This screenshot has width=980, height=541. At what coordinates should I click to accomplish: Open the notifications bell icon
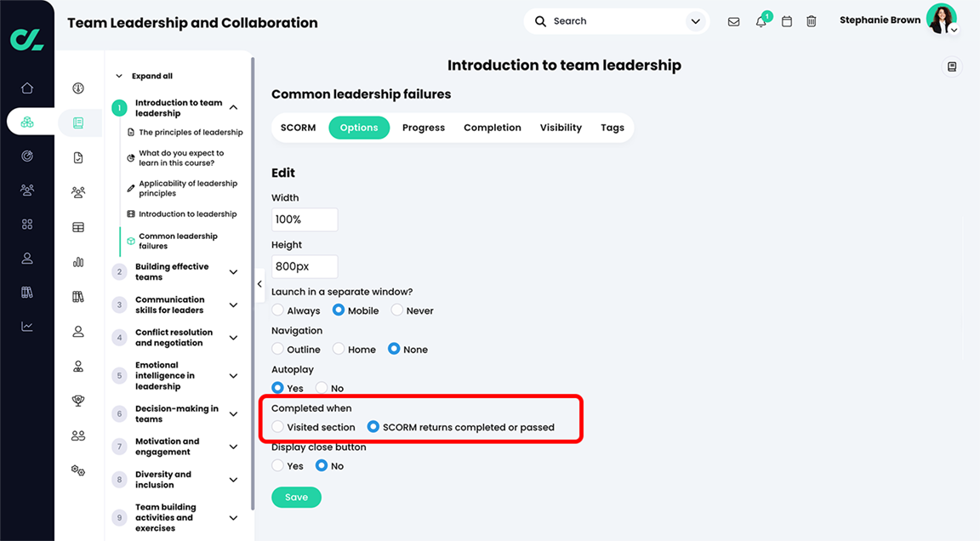point(761,21)
